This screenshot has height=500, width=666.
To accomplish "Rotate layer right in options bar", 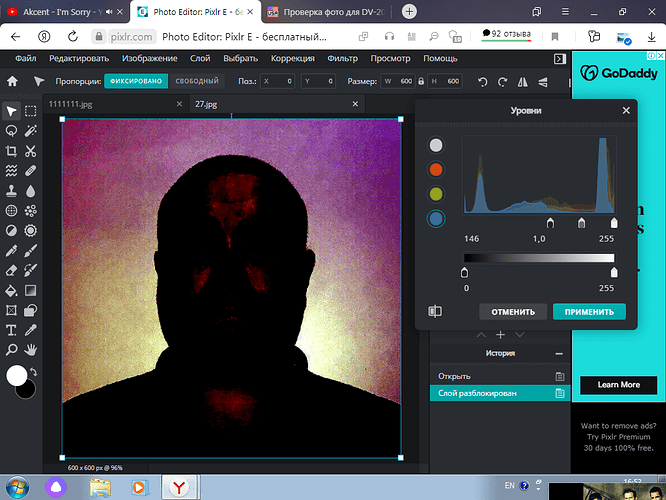I will click(x=502, y=82).
